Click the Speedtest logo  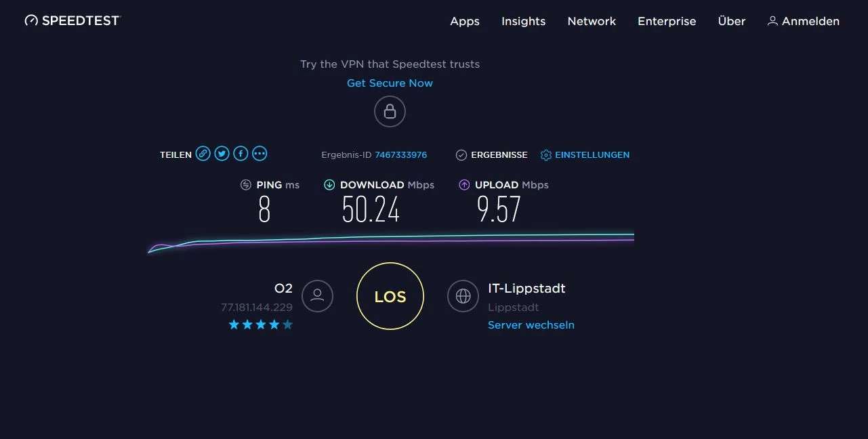coord(72,20)
